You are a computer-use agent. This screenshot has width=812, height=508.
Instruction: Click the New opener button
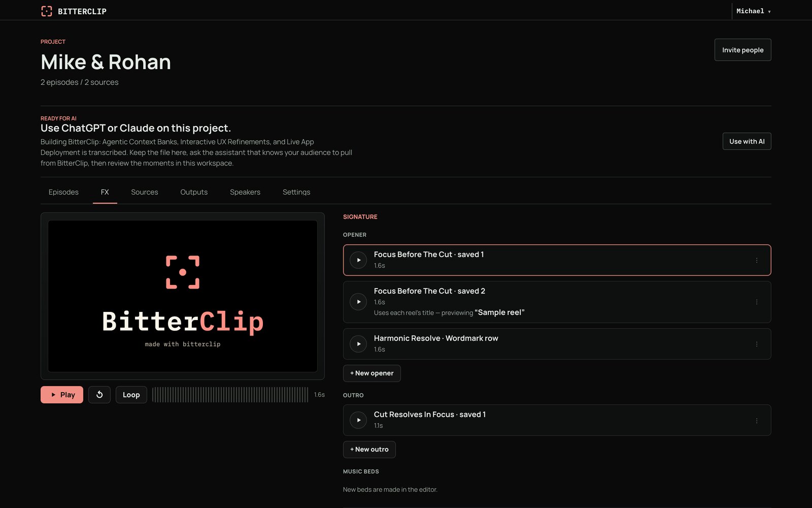[371, 373]
